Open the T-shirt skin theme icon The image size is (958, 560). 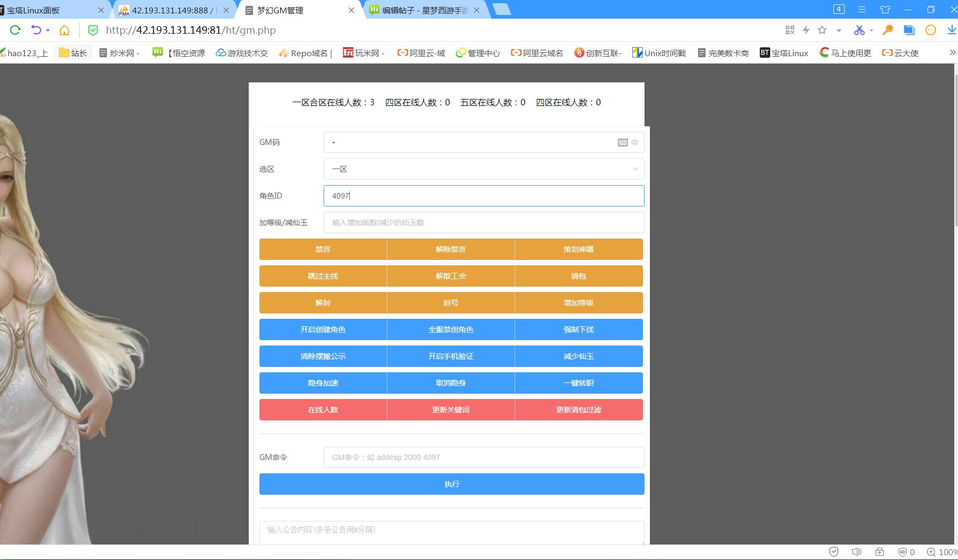pyautogui.click(x=885, y=10)
